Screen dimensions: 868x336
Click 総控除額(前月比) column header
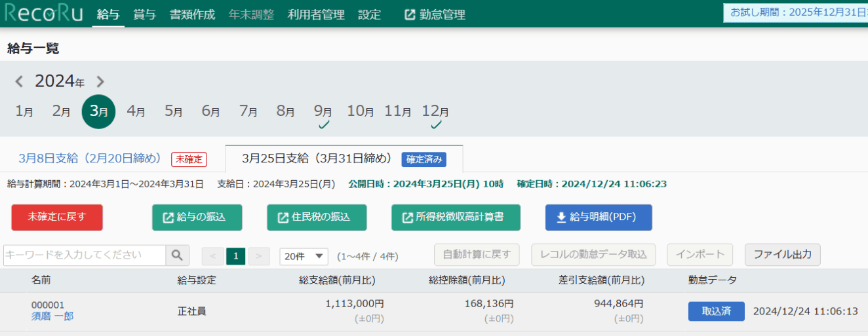pos(467,280)
